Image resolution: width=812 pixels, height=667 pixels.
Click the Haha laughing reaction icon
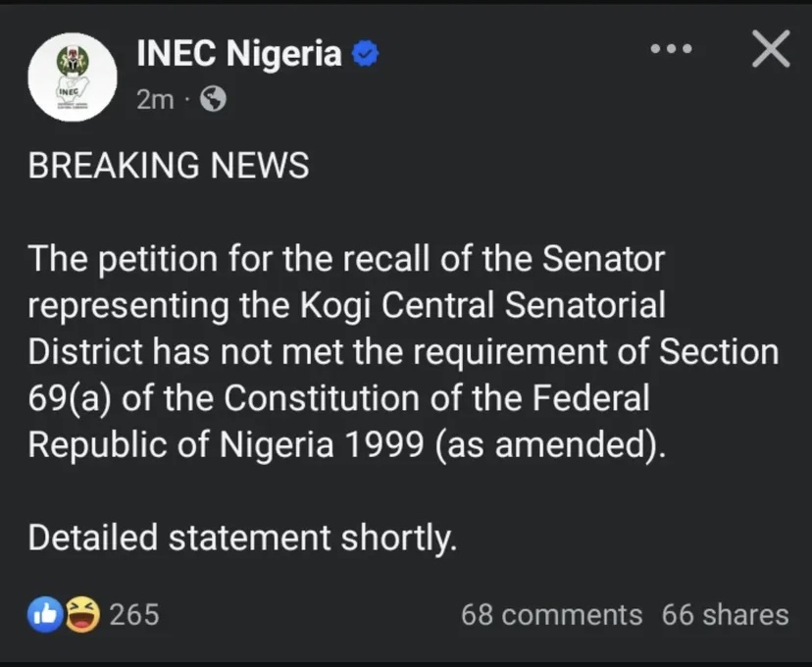click(81, 615)
